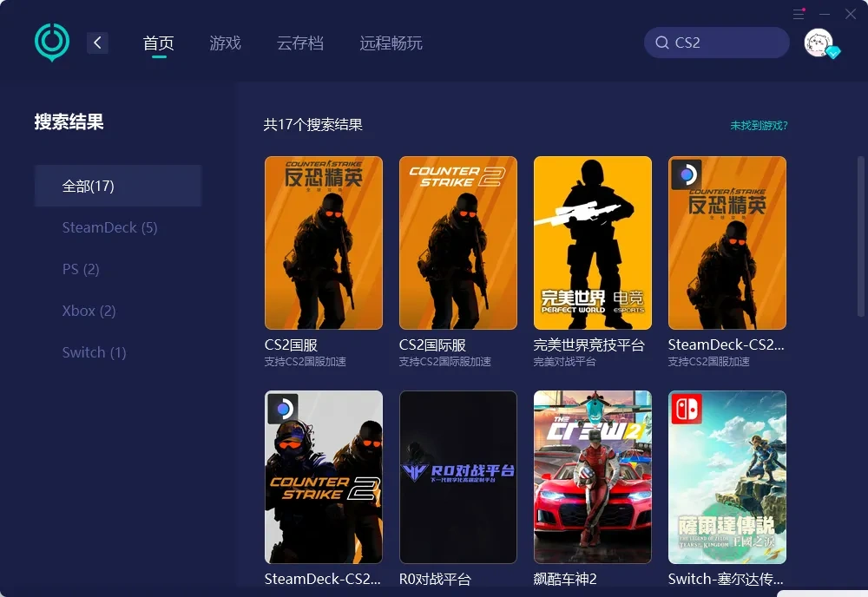Open the 完美世界竞技平台 card
868x597 pixels.
(x=592, y=243)
